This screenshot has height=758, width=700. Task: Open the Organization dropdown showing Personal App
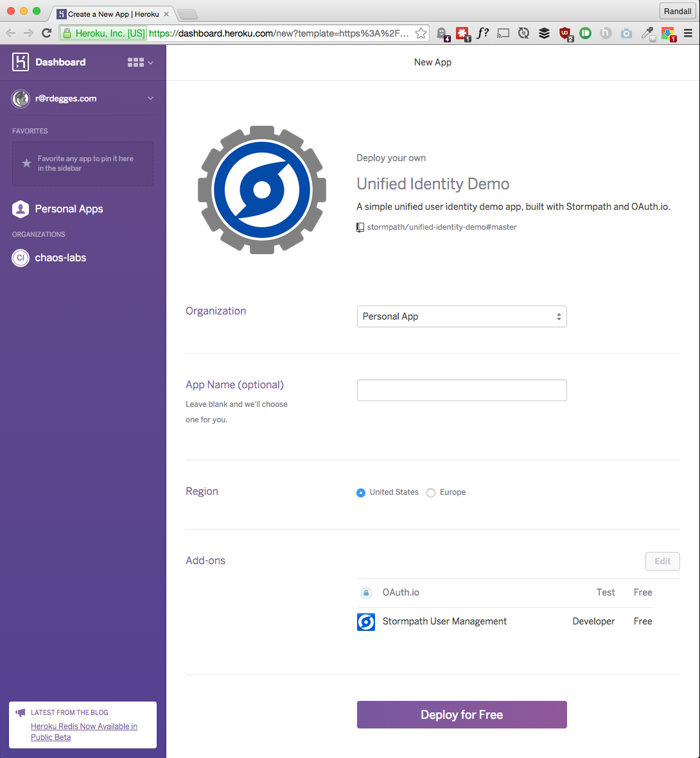coord(462,316)
